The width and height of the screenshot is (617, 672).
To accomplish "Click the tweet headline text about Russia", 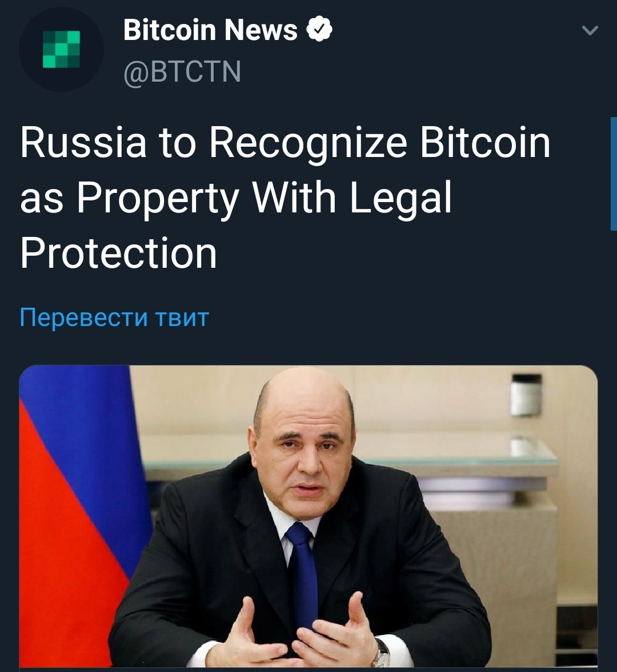I will click(x=285, y=198).
